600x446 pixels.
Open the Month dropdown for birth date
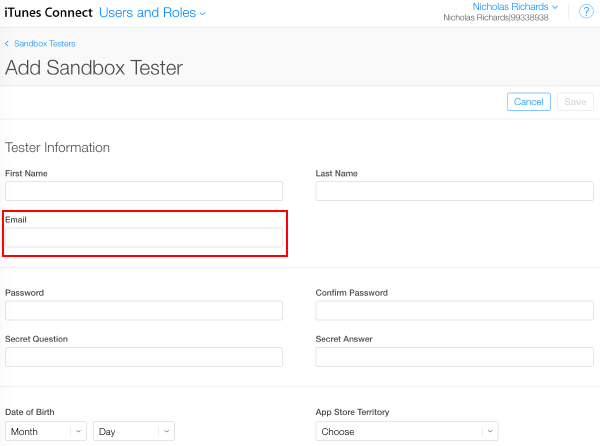[x=46, y=431]
